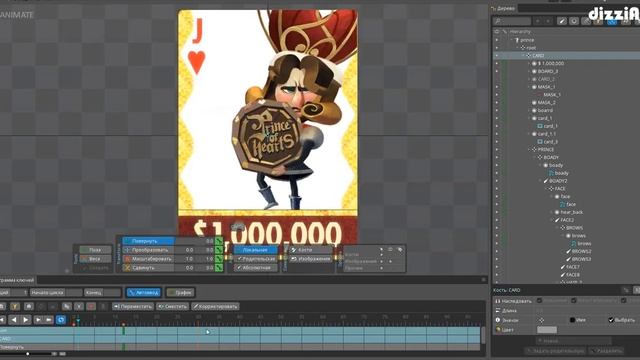
Task: Step to the next frame
Action: coord(38,320)
